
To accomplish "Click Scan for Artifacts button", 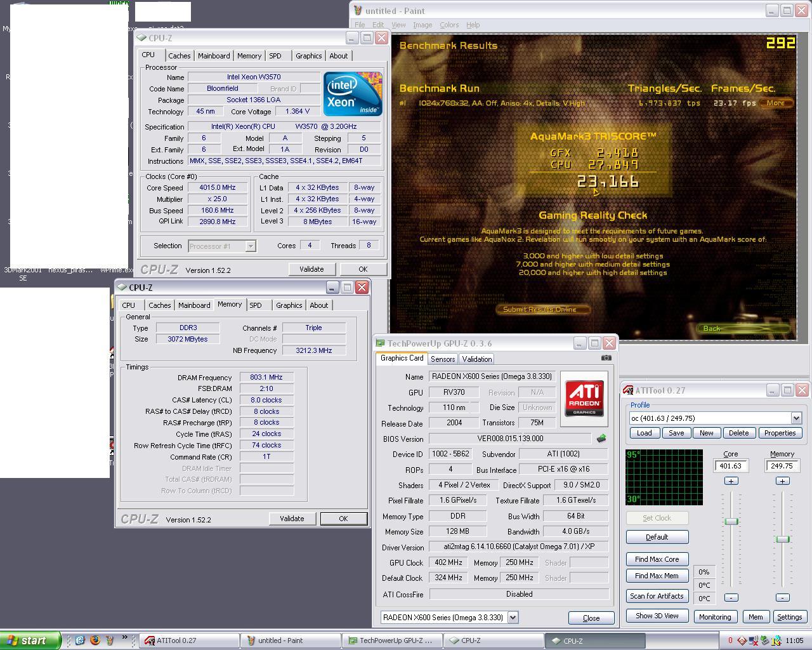I will tap(657, 596).
